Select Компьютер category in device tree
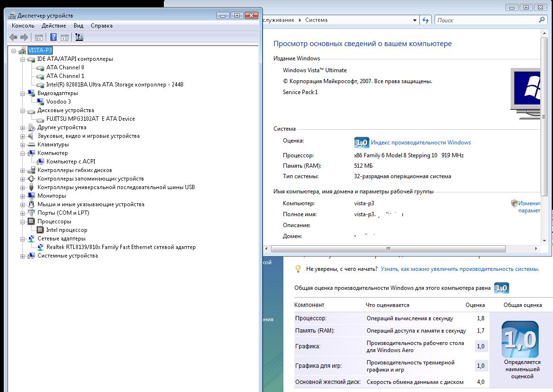 53,153
